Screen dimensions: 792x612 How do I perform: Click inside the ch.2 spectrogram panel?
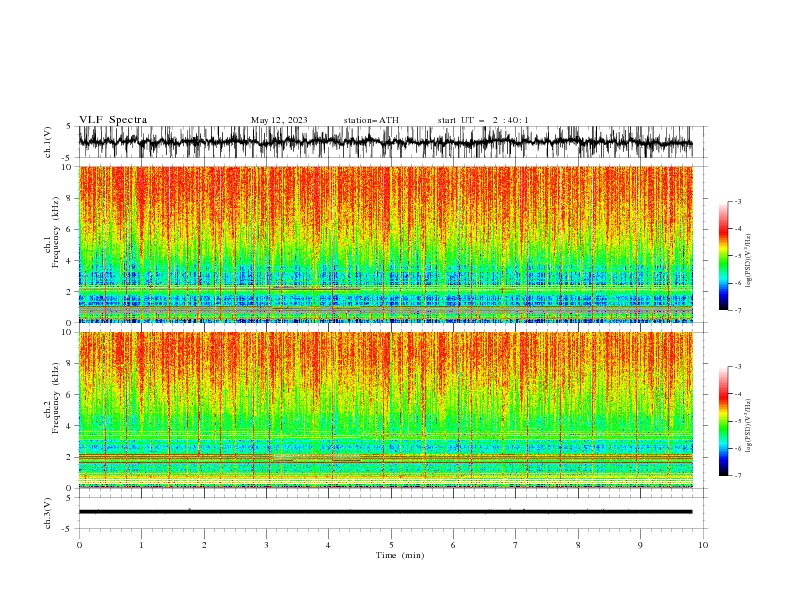point(385,410)
